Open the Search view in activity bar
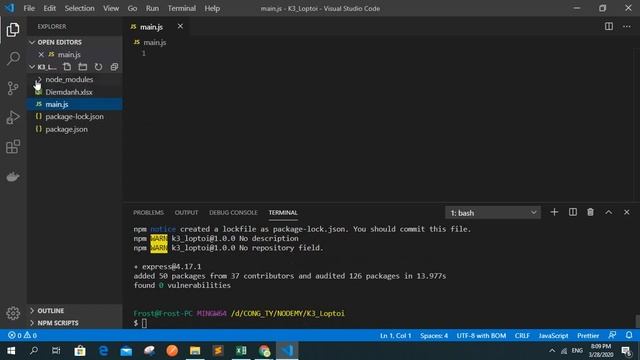The width and height of the screenshot is (640, 360). pos(13,58)
